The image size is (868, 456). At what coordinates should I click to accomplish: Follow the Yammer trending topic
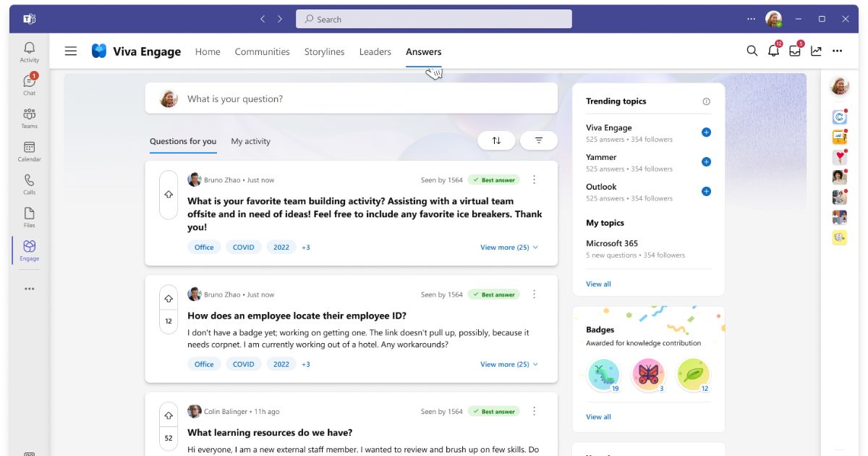click(x=706, y=162)
